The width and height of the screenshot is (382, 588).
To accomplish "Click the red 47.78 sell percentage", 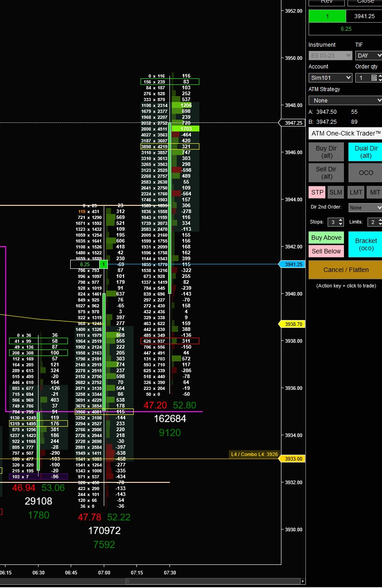I will click(x=89, y=517).
